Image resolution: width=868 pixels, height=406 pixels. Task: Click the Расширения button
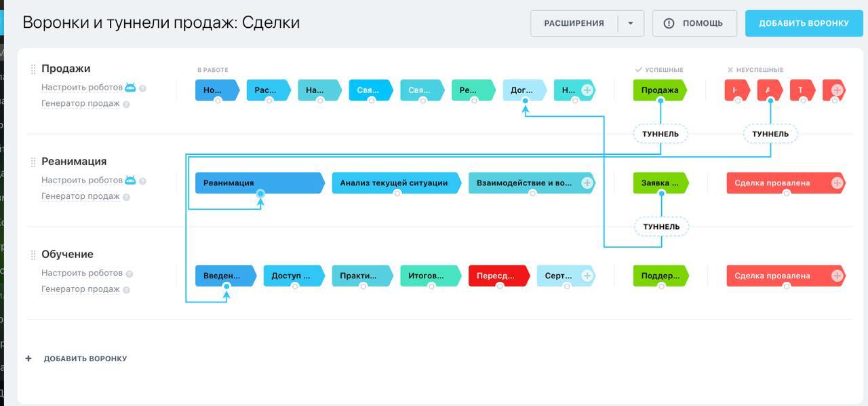click(574, 24)
